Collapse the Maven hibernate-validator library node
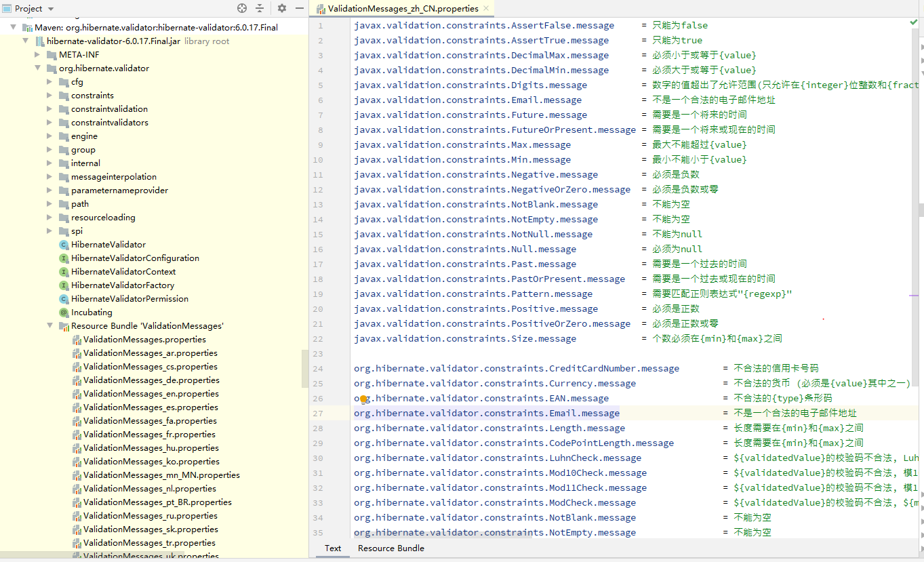Screen dimensions: 924x562 tap(14, 27)
